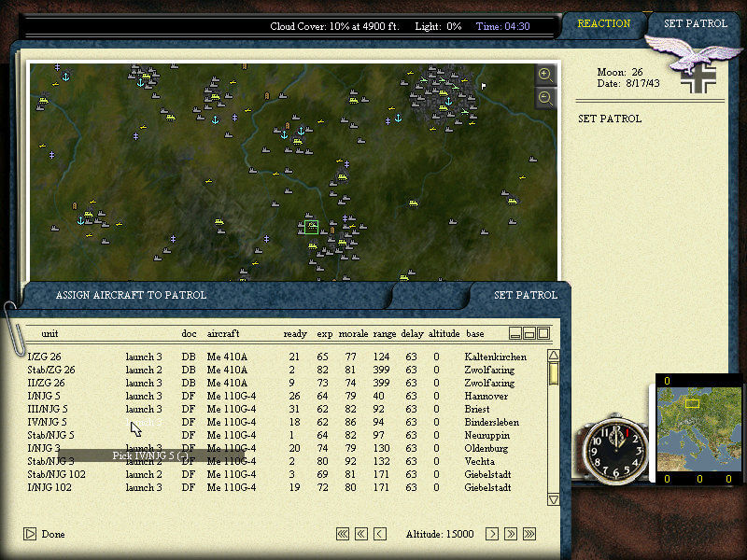Select unit Stab/NJG 102
Viewport: 747px width, 560px height.
[56, 474]
